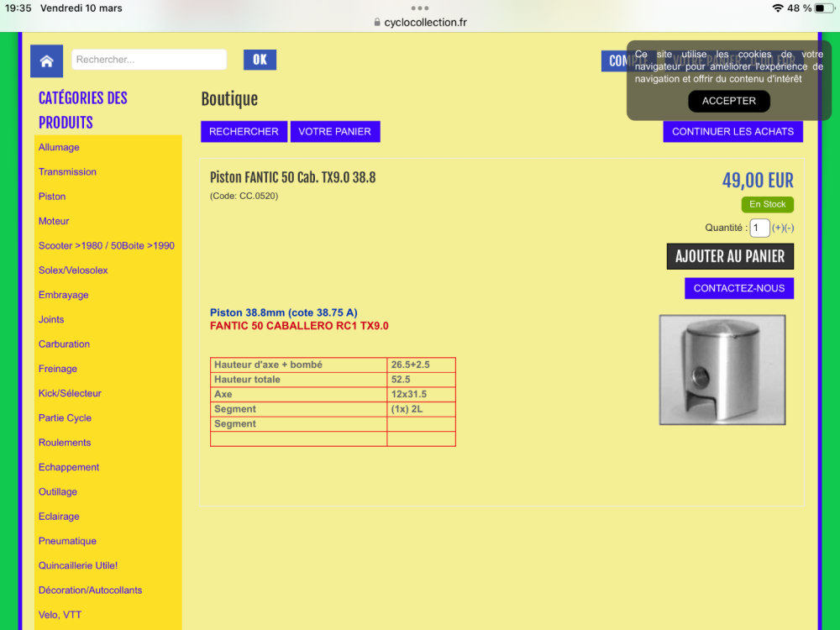The width and height of the screenshot is (840, 630).
Task: Click the RECHERCHER button
Action: (244, 132)
